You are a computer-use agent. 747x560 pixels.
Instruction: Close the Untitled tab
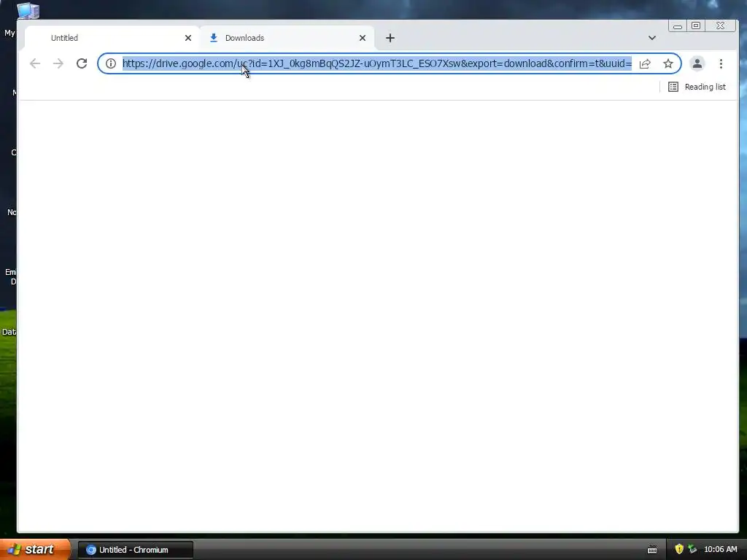coord(188,38)
